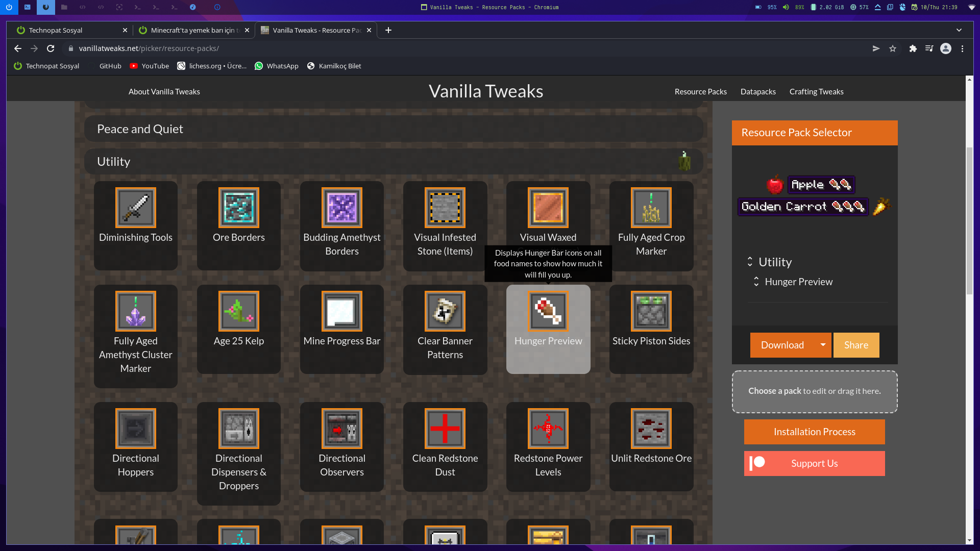Open the Datapacks navigation item
Image resolution: width=980 pixels, height=551 pixels.
[x=757, y=92]
